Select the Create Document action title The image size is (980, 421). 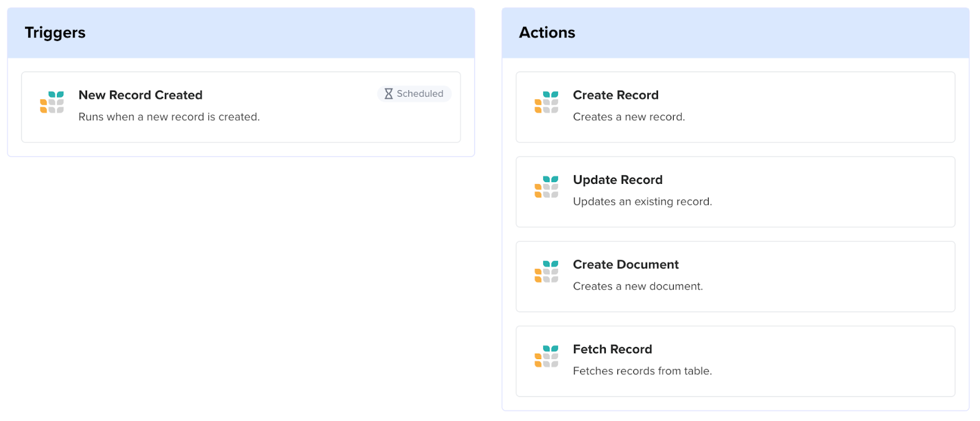(x=625, y=264)
